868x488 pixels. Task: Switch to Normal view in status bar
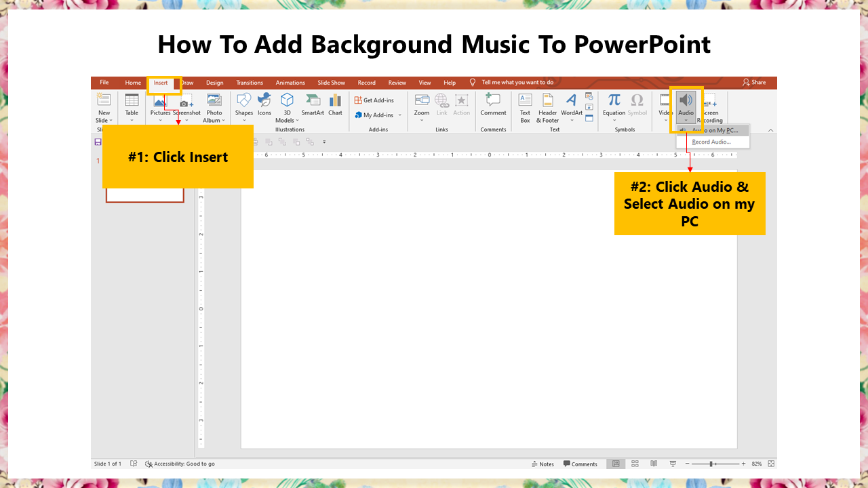616,464
